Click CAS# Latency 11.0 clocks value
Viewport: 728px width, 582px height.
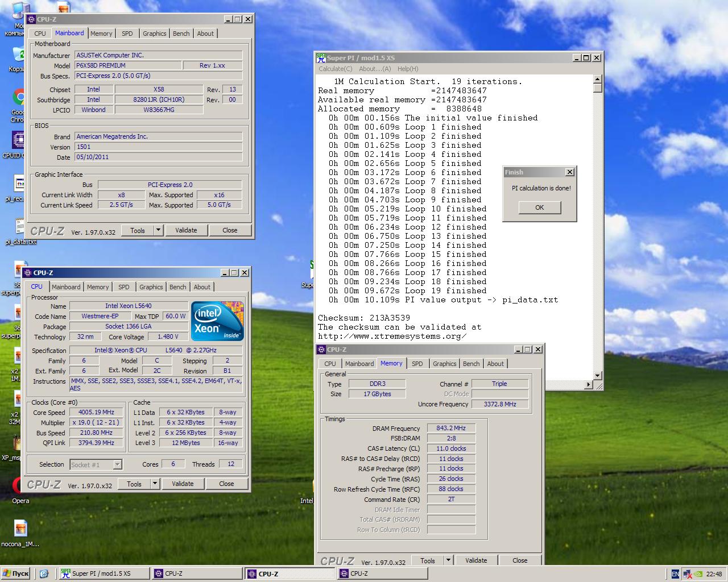tap(451, 448)
